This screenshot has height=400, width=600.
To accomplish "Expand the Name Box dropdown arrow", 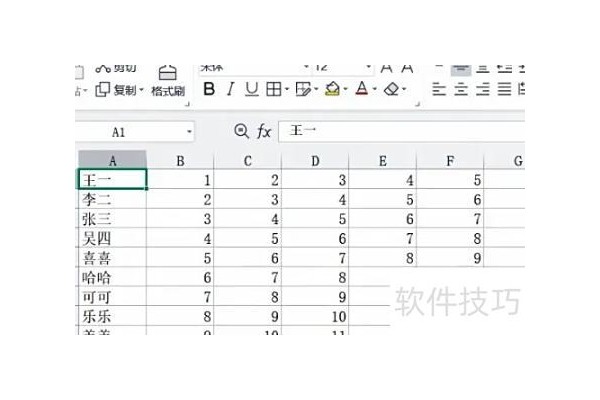I will 189,132.
